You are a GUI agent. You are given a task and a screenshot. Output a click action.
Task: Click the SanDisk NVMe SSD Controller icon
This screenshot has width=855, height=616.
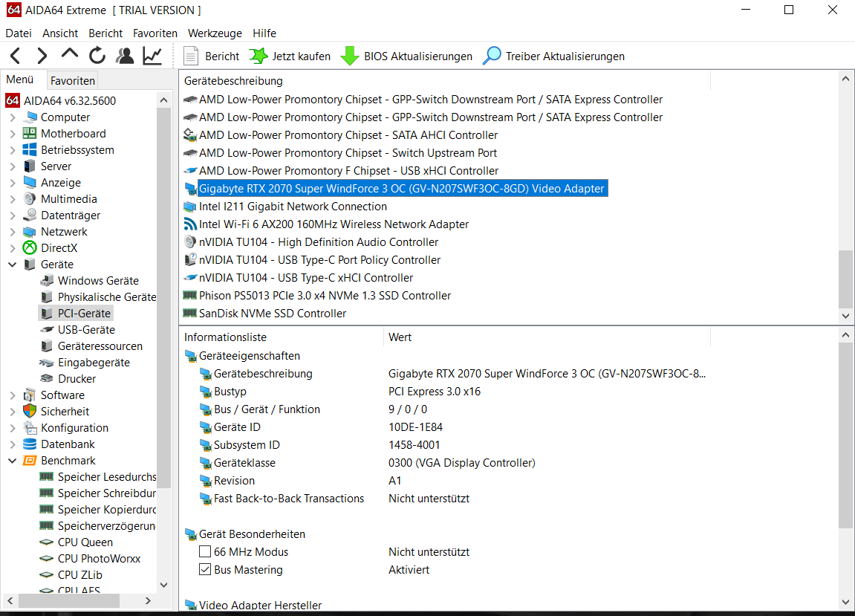click(189, 313)
